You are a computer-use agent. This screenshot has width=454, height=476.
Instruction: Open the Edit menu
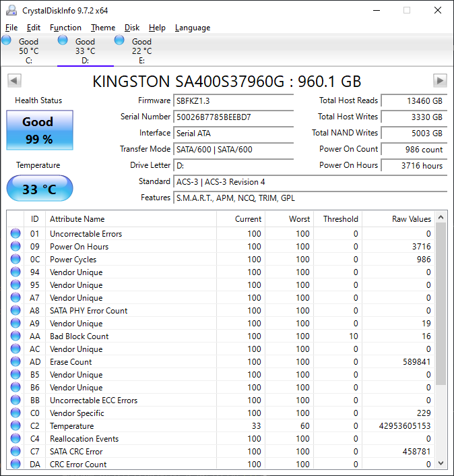click(34, 28)
